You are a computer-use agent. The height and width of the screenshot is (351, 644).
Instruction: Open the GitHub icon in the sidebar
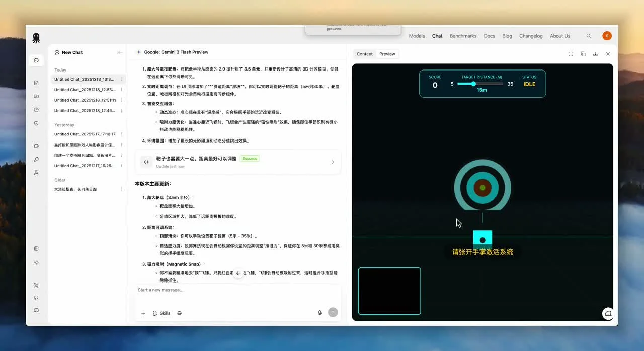(x=36, y=298)
